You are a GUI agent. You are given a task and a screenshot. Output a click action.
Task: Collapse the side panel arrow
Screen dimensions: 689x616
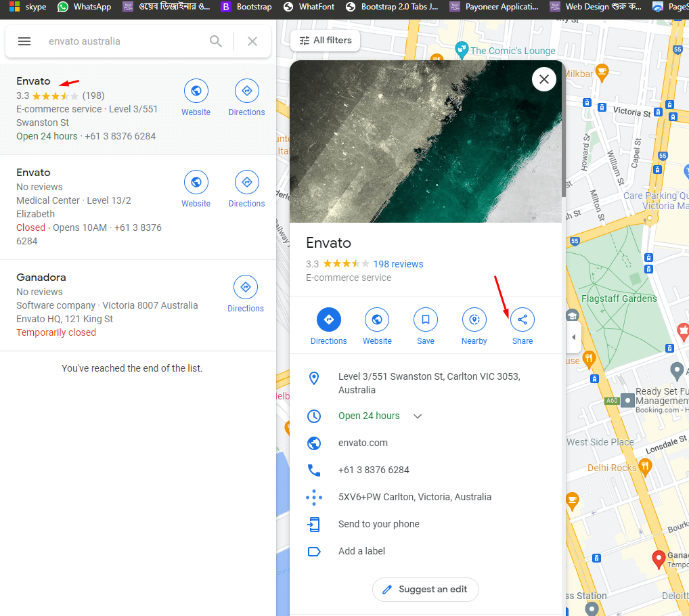pyautogui.click(x=574, y=337)
